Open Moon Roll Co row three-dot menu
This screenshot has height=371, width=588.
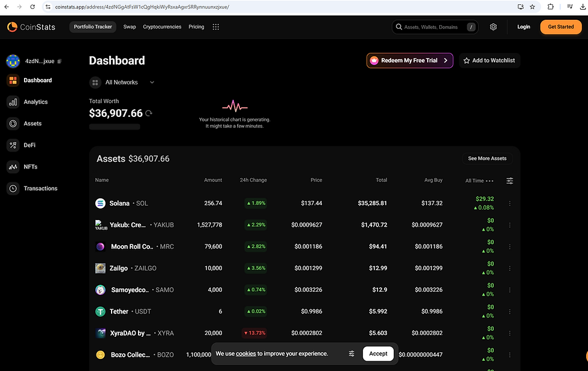(509, 246)
